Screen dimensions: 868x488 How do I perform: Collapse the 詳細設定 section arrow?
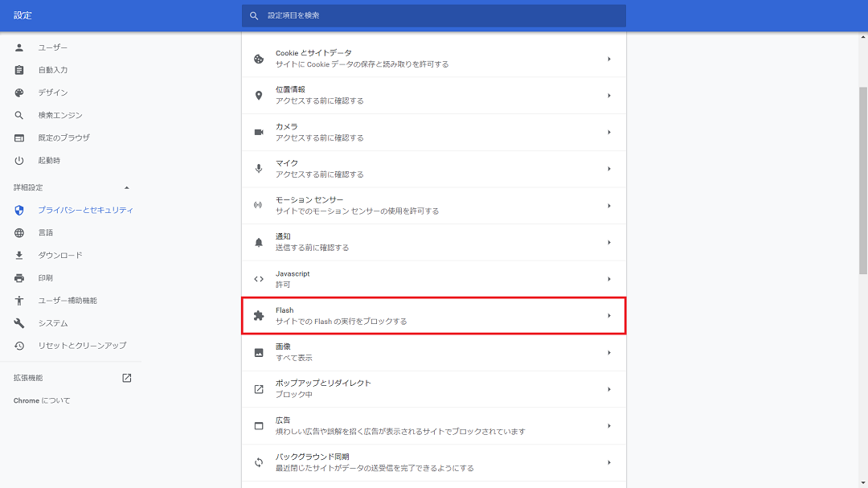(126, 187)
